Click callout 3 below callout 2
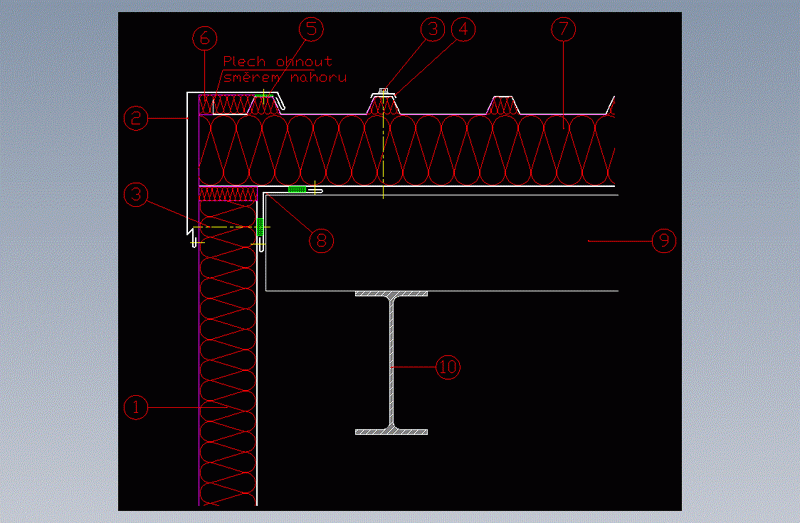 (136, 193)
